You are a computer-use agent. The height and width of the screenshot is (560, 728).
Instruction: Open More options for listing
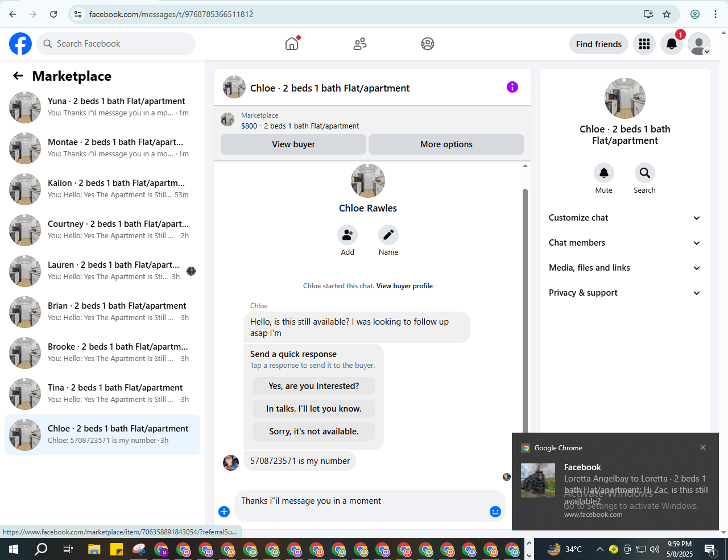[x=446, y=144]
